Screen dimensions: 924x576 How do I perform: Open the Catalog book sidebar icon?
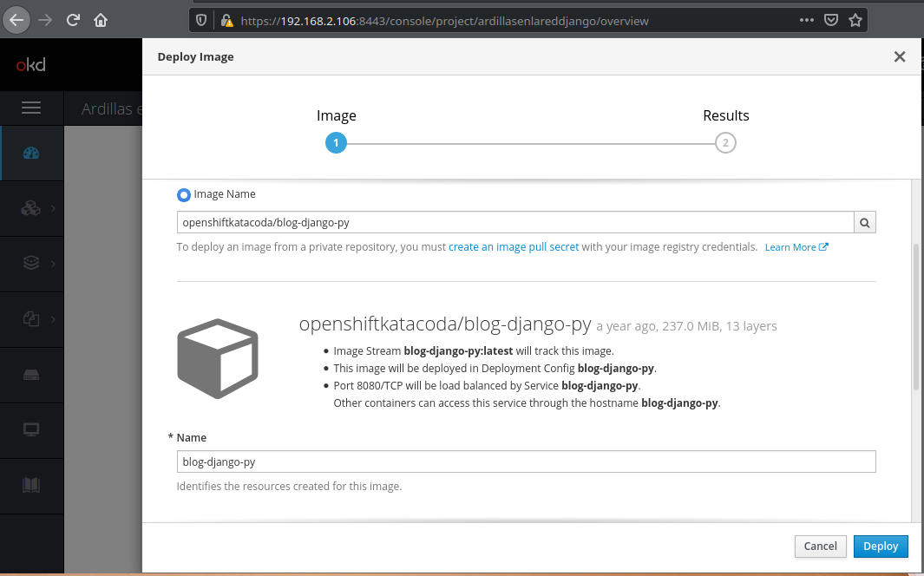tap(31, 485)
